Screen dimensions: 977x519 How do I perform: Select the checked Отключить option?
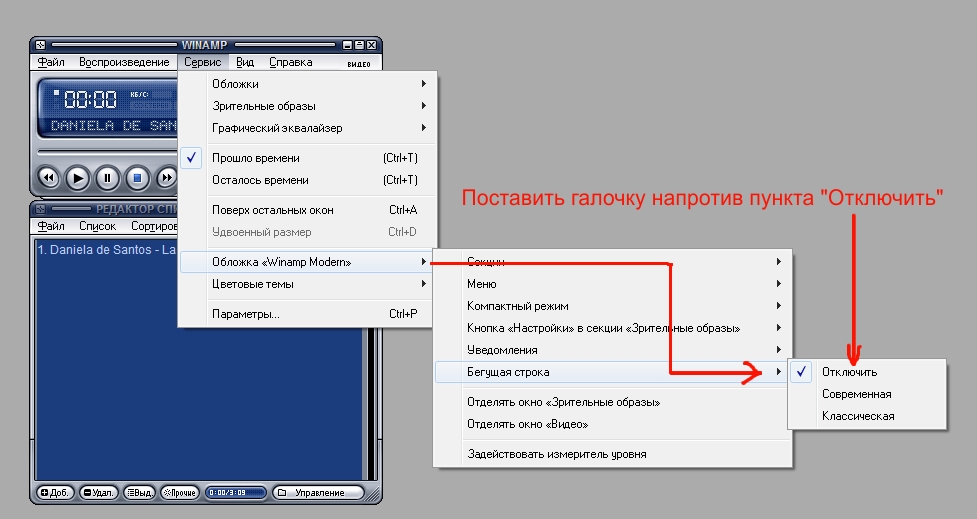click(867, 372)
